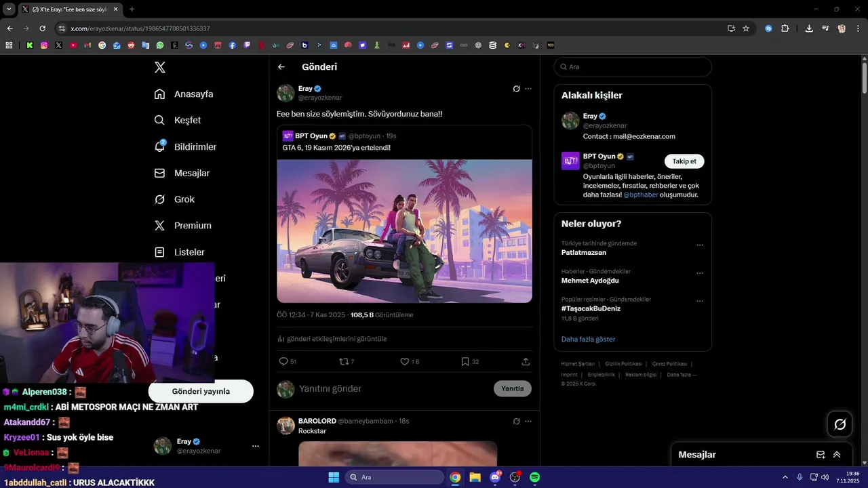Click Gönderi yayınla button
Image resolution: width=868 pixels, height=488 pixels.
[201, 391]
